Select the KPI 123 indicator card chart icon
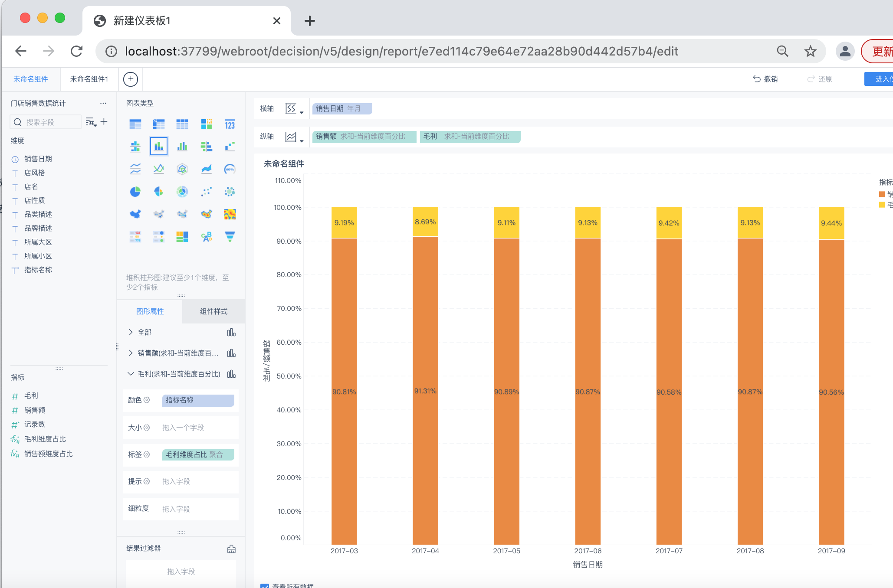 click(x=230, y=125)
